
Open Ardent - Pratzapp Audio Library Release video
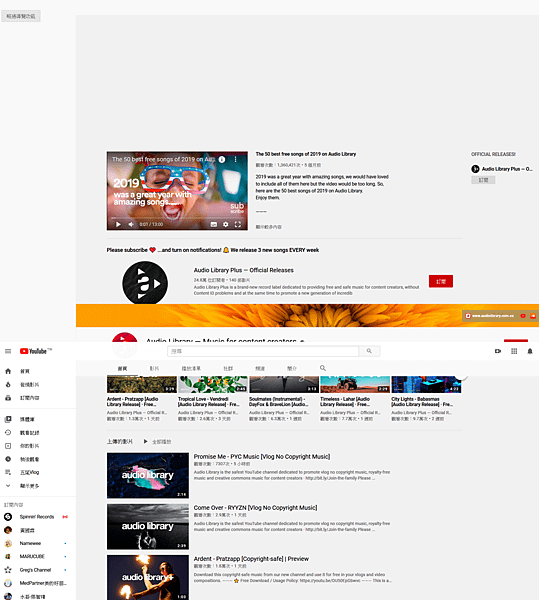[134, 401]
